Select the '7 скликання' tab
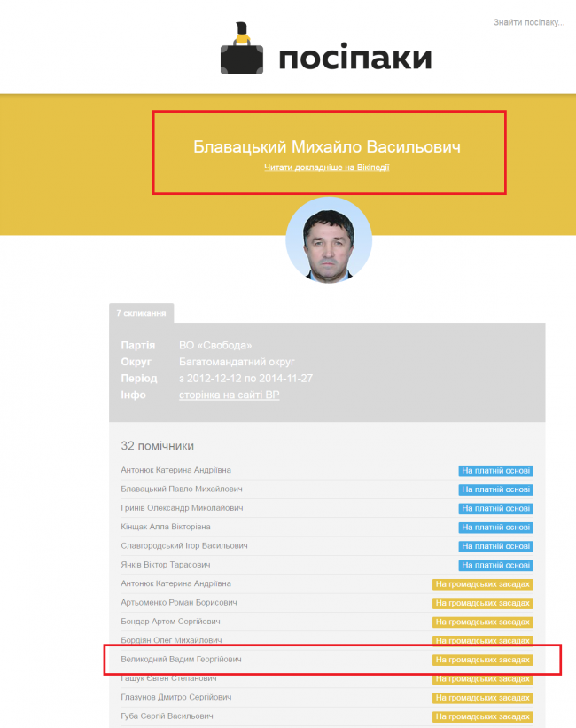This screenshot has height=728, width=576. point(141,313)
